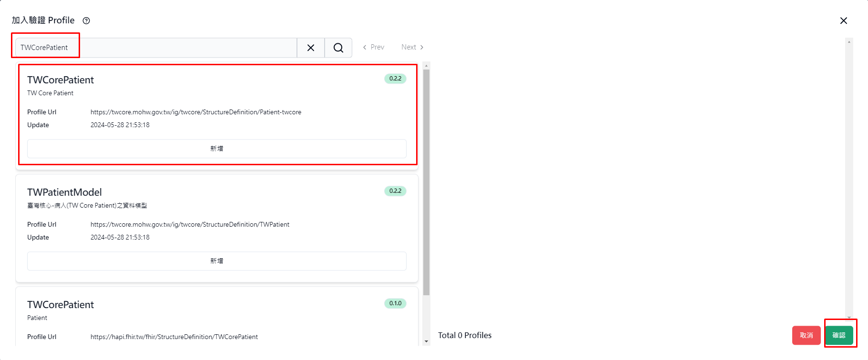Click 新增 on the TWPatientModel card

[217, 261]
